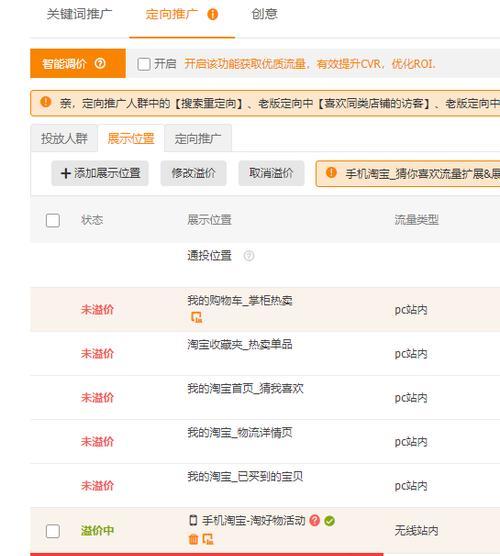This screenshot has width=500, height=556.
Task: Click the trash icon under 手机淘宝-淘好物活动
Action: [x=193, y=539]
